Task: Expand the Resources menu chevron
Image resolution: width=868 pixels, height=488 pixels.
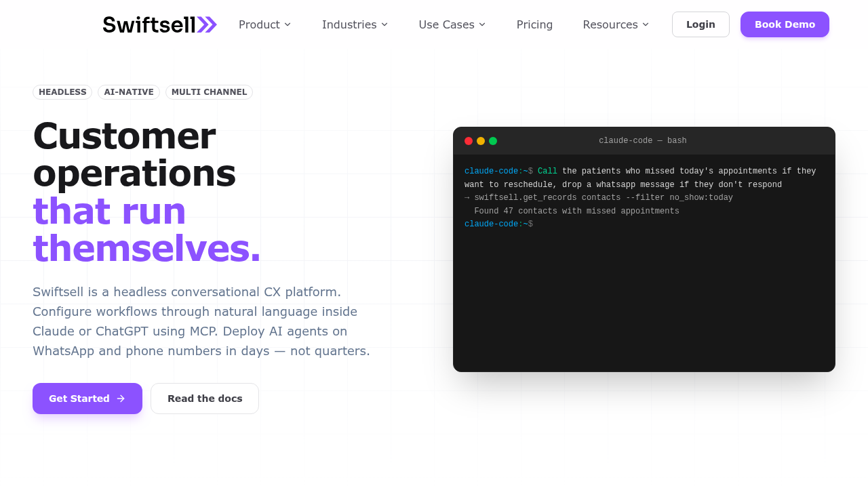Action: point(646,24)
